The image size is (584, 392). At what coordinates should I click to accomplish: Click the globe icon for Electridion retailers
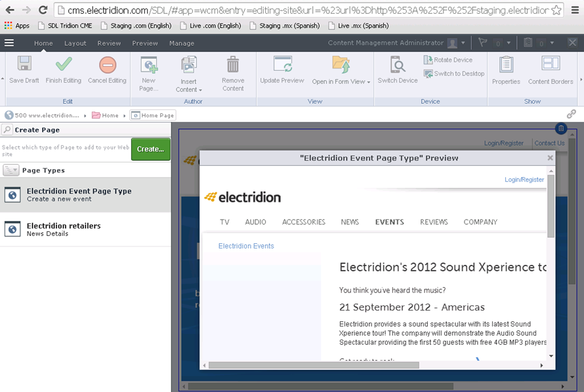[12, 229]
